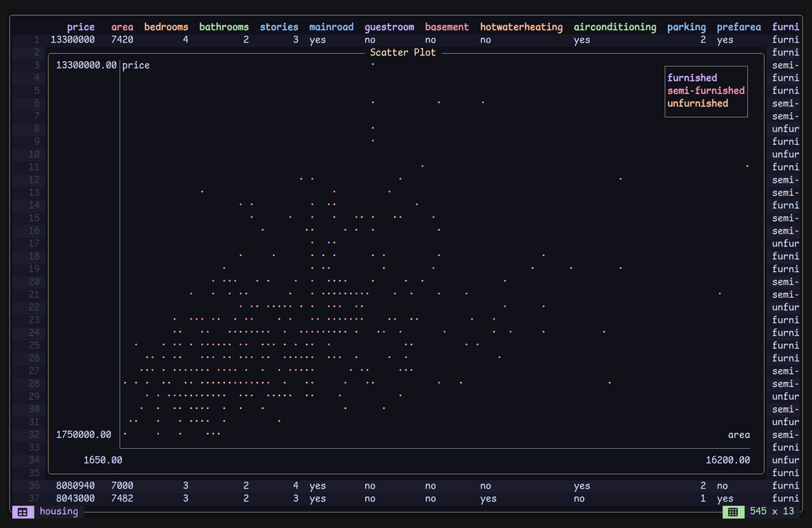Select the bedrooms column header
This screenshot has width=812, height=528.
pyautogui.click(x=166, y=27)
